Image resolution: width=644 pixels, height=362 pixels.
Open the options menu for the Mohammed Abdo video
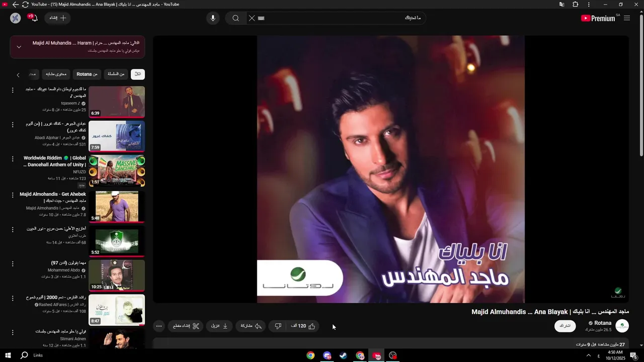pos(13,263)
